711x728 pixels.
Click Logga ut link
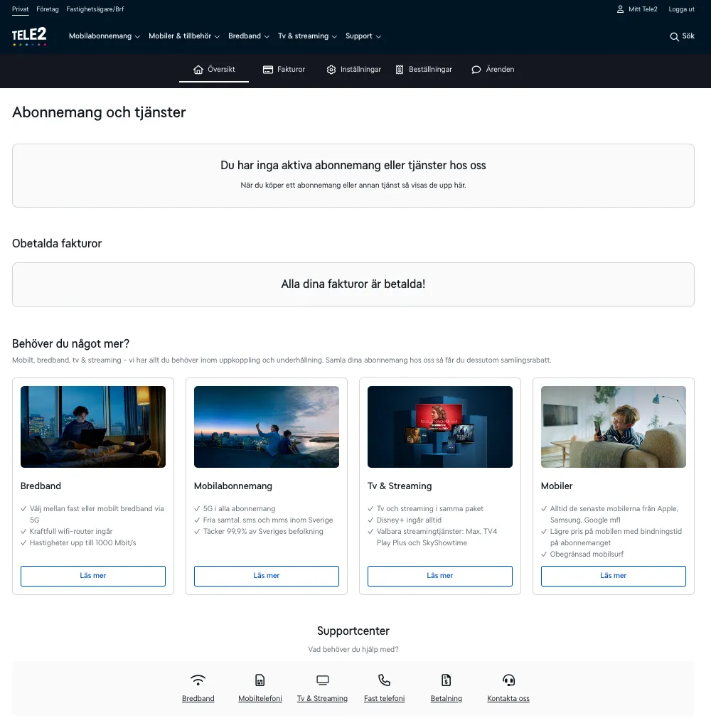pyautogui.click(x=681, y=9)
